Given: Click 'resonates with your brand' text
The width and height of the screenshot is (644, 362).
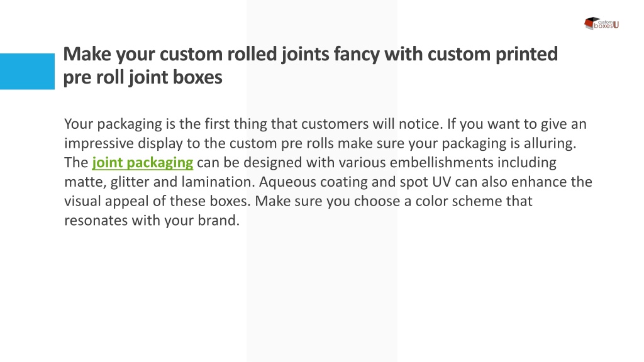Looking at the screenshot, I should (152, 221).
